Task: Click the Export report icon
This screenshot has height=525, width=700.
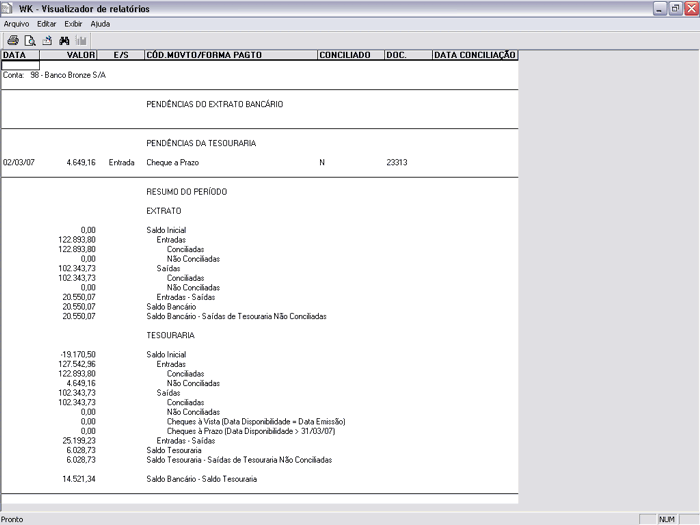Action: point(46,40)
